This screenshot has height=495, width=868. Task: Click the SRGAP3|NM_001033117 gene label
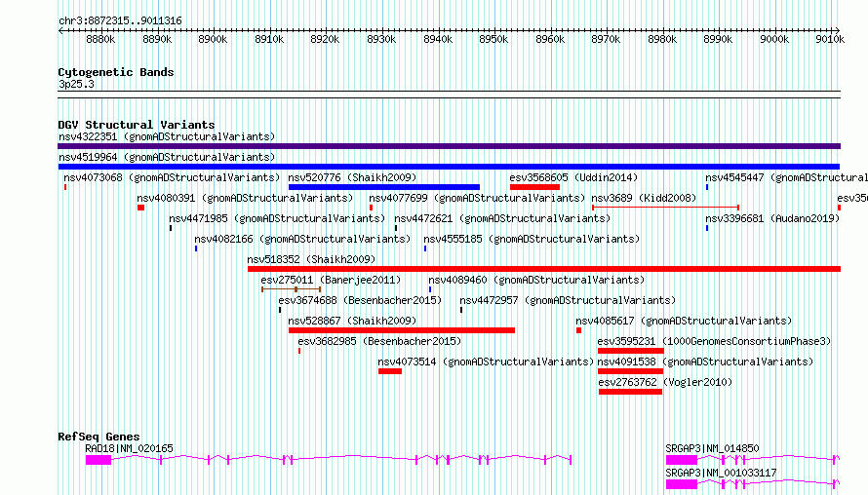721,473
